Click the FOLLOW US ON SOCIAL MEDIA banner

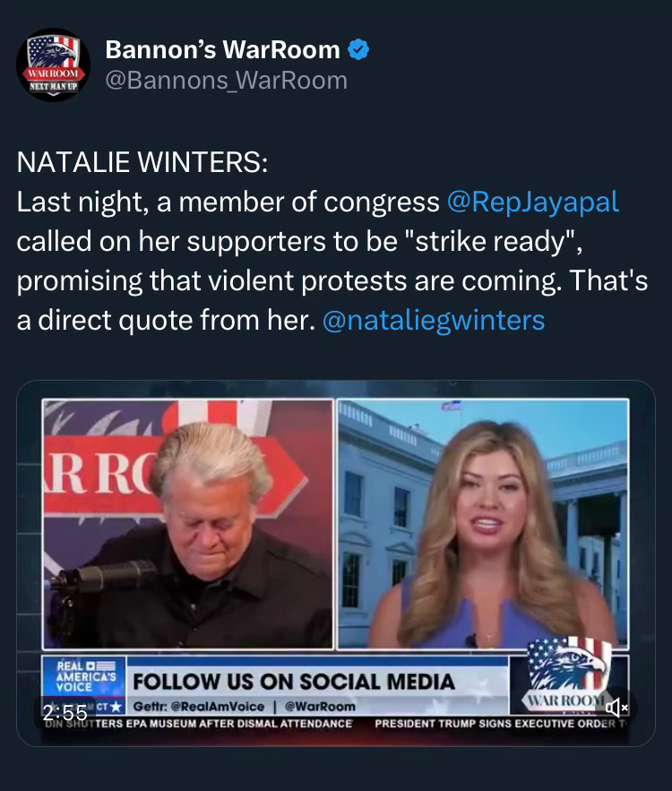point(294,682)
